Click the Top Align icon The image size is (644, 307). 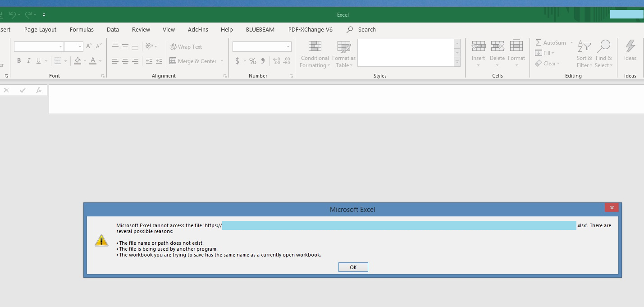pos(115,46)
